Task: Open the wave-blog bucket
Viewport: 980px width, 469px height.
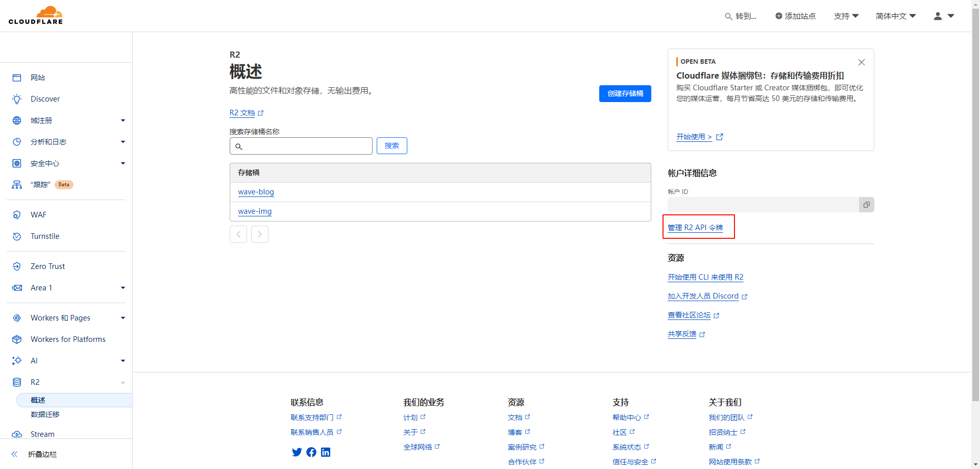Action: (x=256, y=192)
